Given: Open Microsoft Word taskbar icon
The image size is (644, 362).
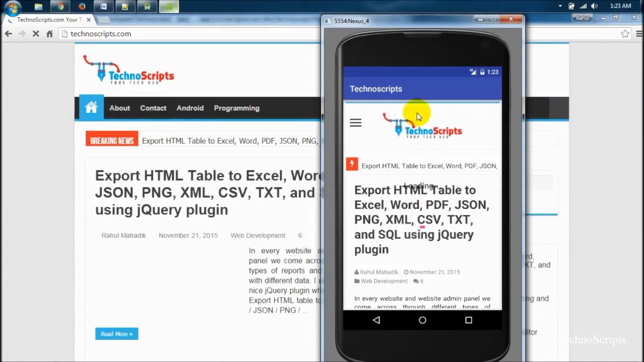Looking at the screenshot, I should pyautogui.click(x=104, y=7).
